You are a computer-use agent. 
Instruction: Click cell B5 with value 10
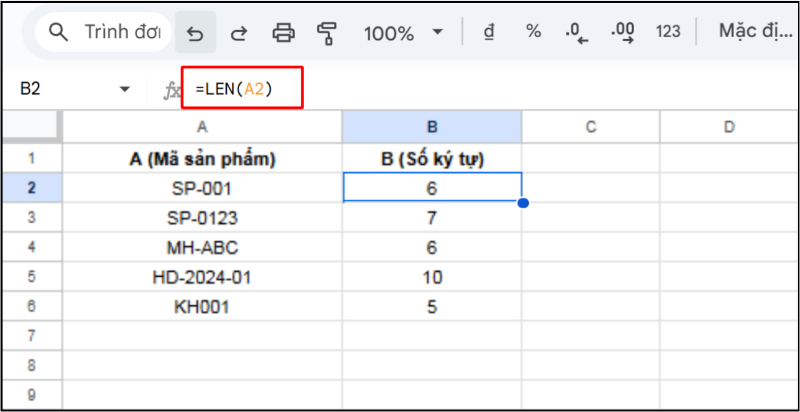click(x=432, y=277)
